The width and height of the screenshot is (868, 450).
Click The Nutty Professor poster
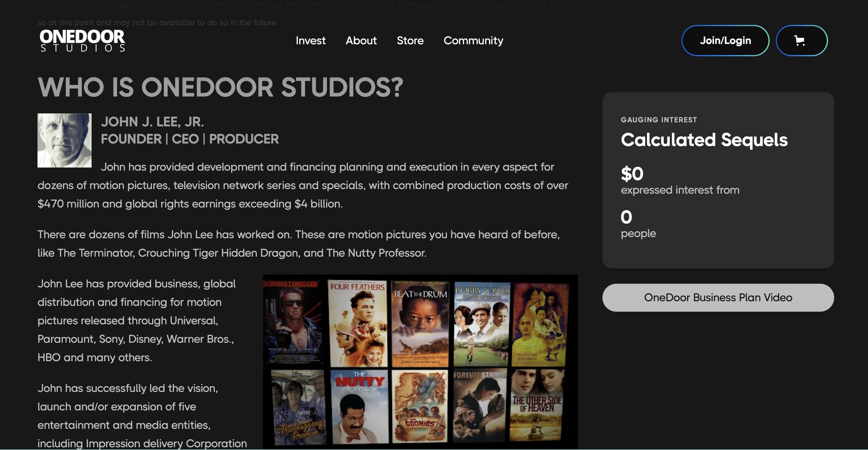pos(359,406)
